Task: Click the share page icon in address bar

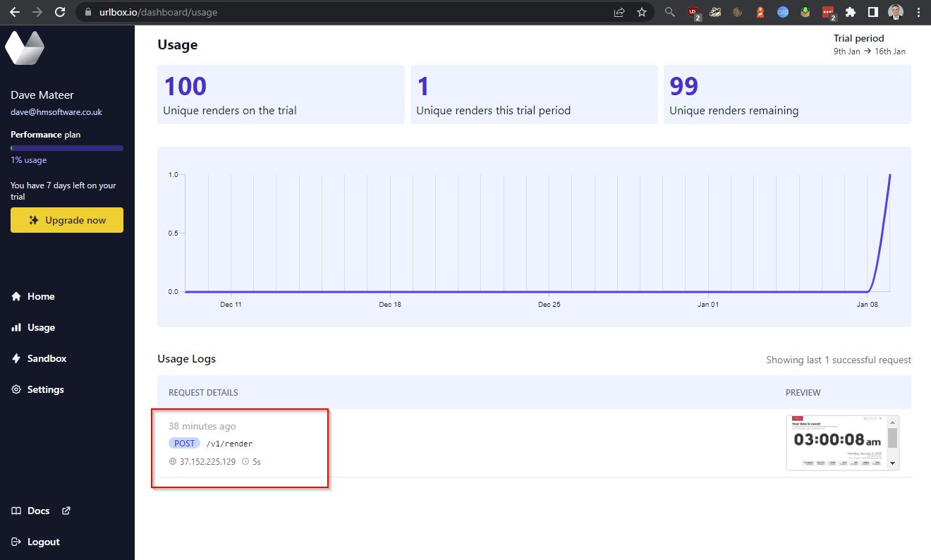Action: 619,12
